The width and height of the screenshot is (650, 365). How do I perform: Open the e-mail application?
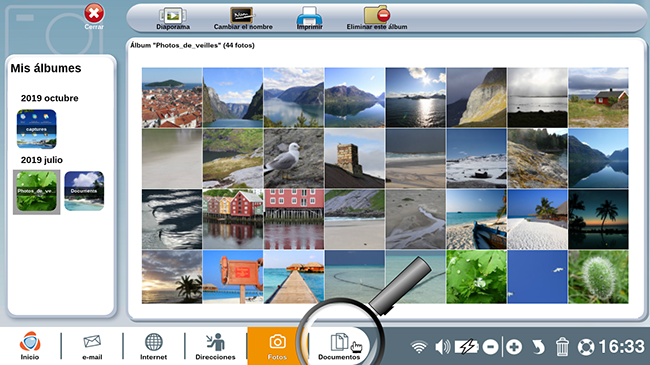pyautogui.click(x=92, y=346)
